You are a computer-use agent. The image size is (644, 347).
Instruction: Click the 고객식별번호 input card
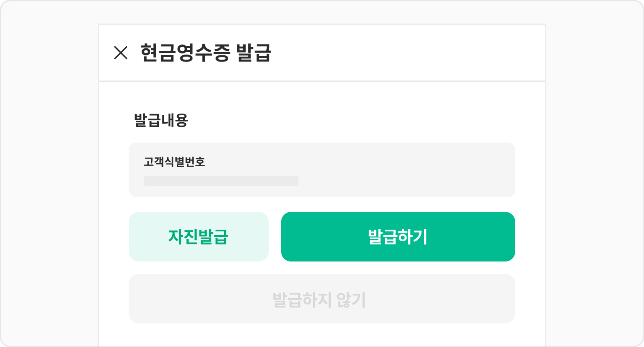322,170
